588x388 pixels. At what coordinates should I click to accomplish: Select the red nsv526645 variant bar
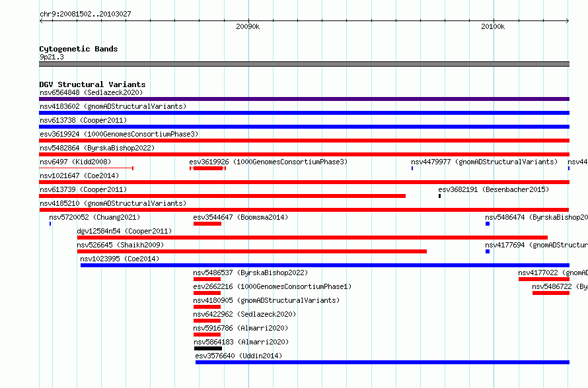tap(252, 251)
